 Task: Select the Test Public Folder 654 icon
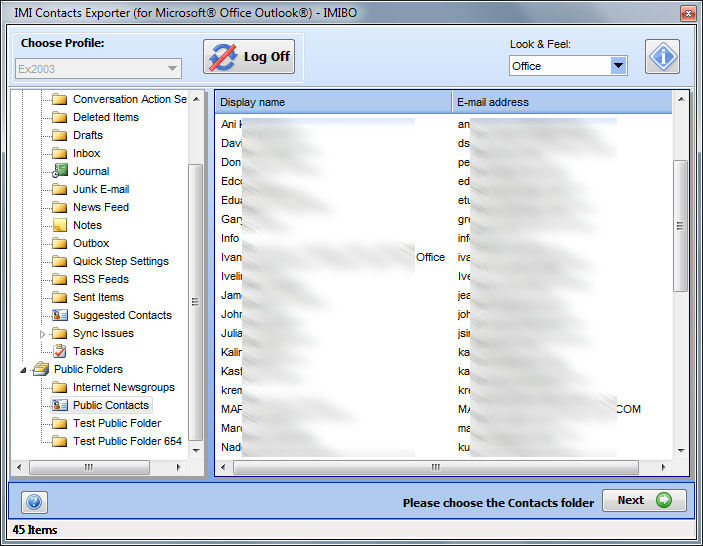[x=59, y=441]
